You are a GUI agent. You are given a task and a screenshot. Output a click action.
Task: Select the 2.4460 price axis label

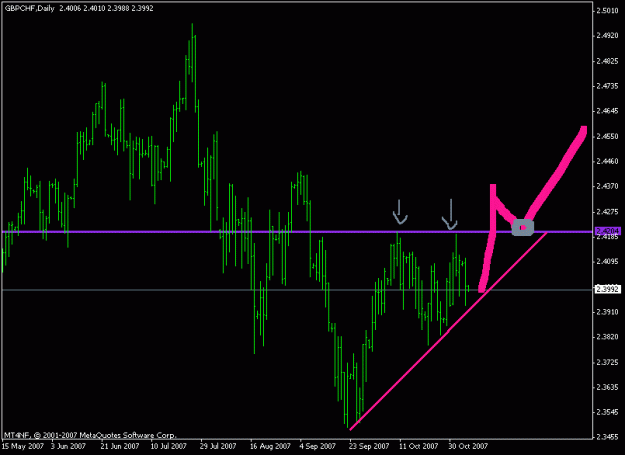click(x=607, y=161)
